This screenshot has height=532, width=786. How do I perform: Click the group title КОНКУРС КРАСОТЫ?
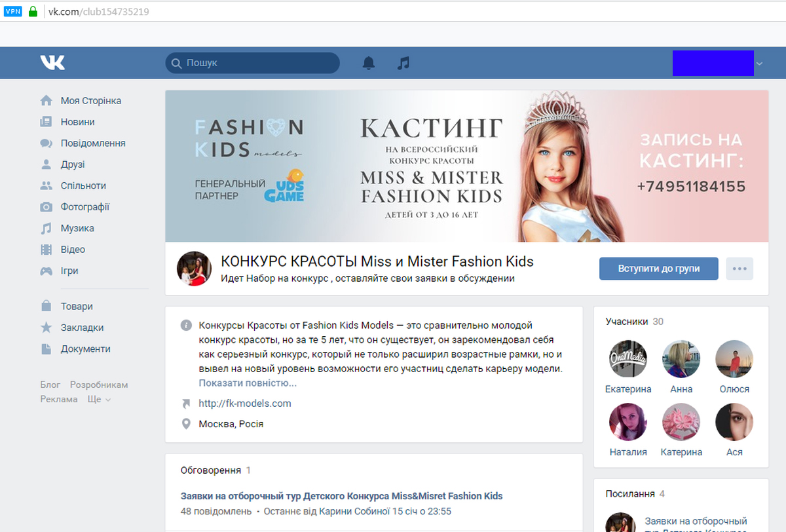pyautogui.click(x=377, y=261)
